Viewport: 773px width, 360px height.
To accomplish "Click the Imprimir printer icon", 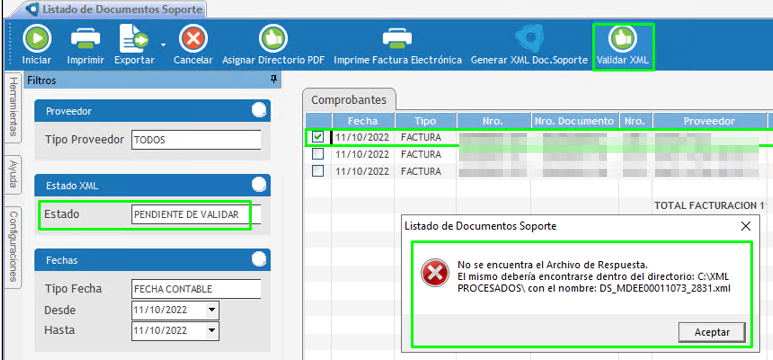I will click(x=85, y=39).
